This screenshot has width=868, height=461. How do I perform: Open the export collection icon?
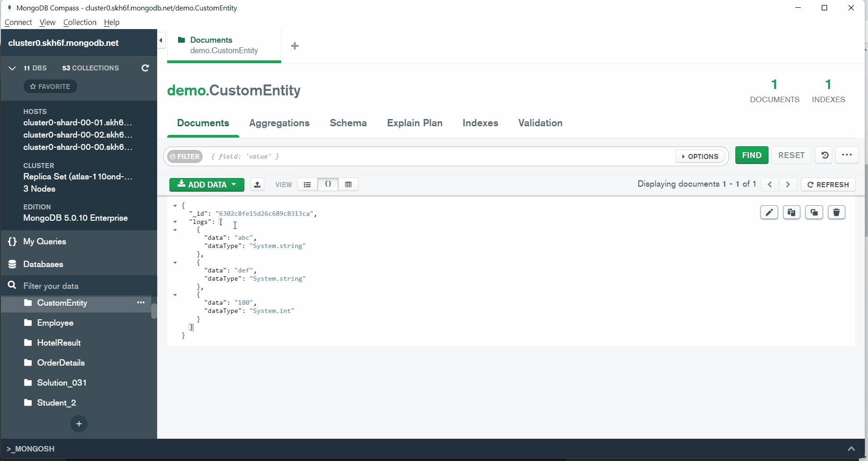pyautogui.click(x=257, y=184)
